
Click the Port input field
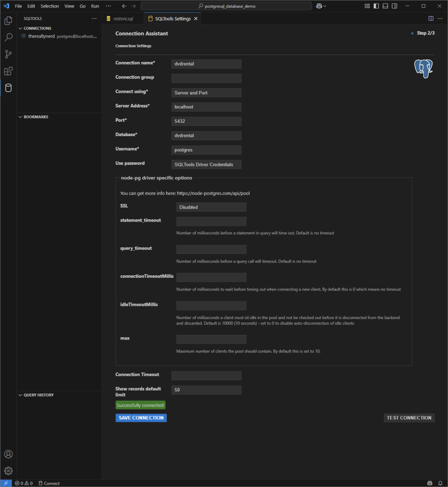[206, 121]
